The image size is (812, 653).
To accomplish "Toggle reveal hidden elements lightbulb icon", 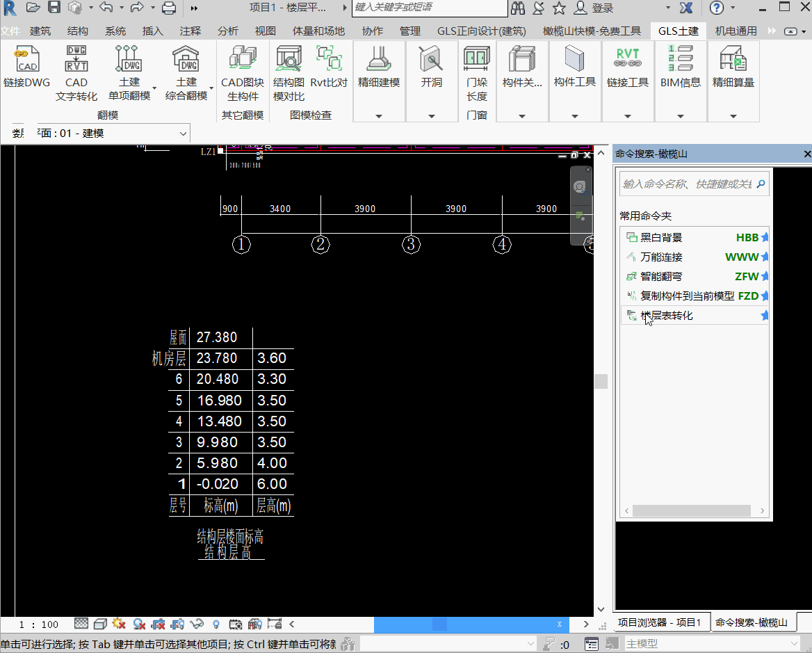I will click(216, 624).
